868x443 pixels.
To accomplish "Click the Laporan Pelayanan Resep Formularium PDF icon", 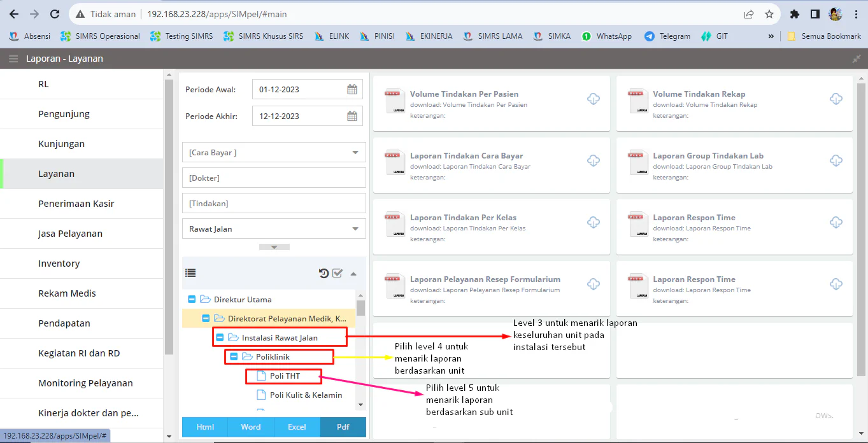I will click(x=394, y=286).
